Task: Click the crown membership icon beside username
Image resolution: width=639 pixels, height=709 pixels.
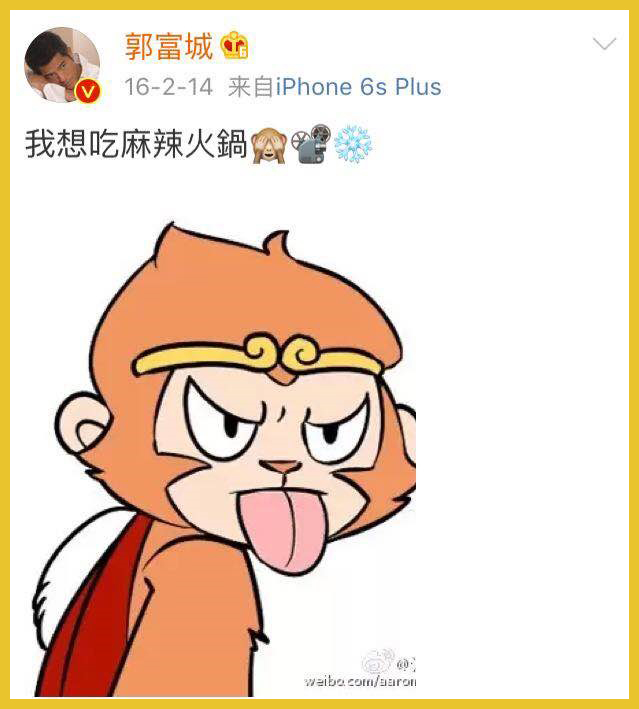Action: coord(234,45)
